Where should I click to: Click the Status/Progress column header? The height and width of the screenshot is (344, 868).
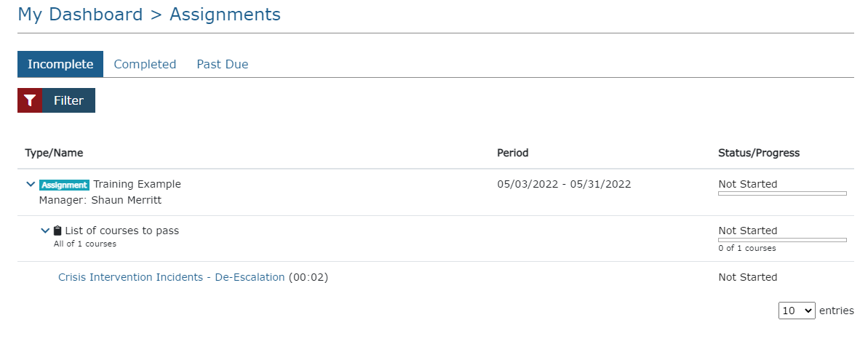[759, 153]
